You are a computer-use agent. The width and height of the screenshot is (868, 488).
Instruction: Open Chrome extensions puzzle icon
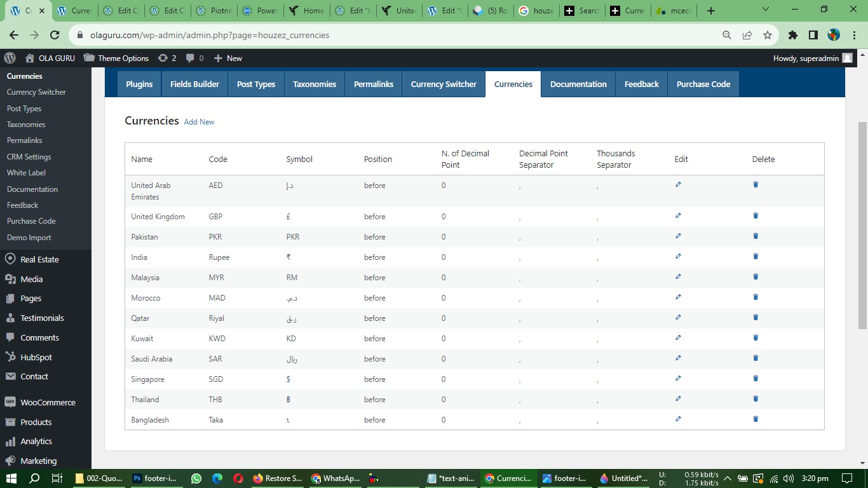pos(792,35)
